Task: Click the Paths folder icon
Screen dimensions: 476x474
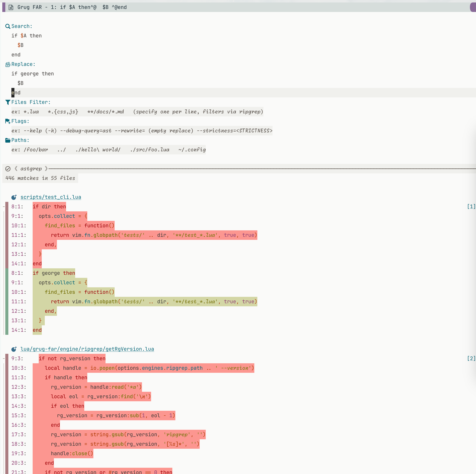Action: (x=8, y=140)
